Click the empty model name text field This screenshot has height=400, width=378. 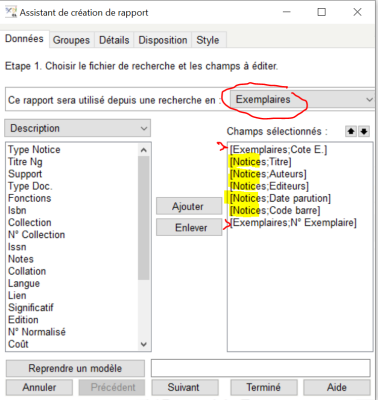click(261, 368)
